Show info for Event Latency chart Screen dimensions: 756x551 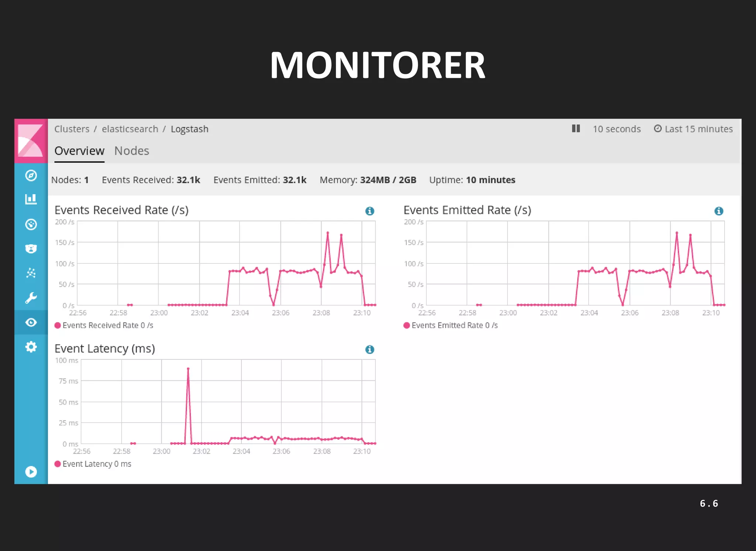[370, 349]
